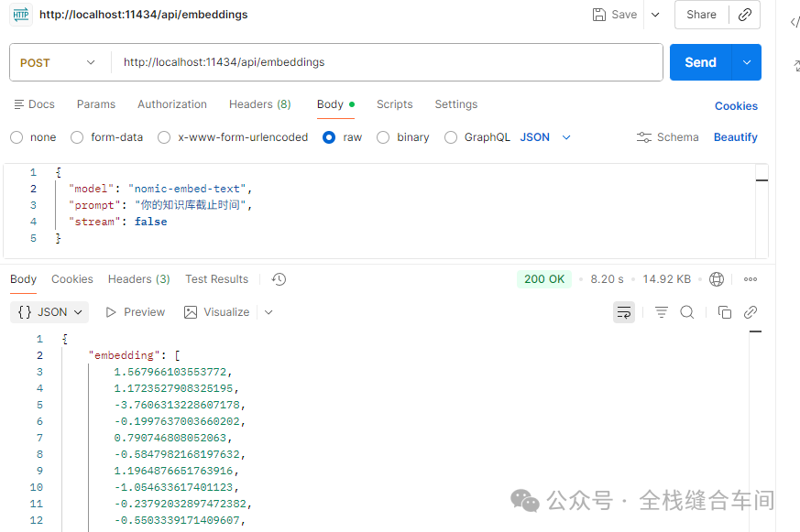The width and height of the screenshot is (800, 532).
Task: Click the Docs list icon
Action: click(19, 104)
